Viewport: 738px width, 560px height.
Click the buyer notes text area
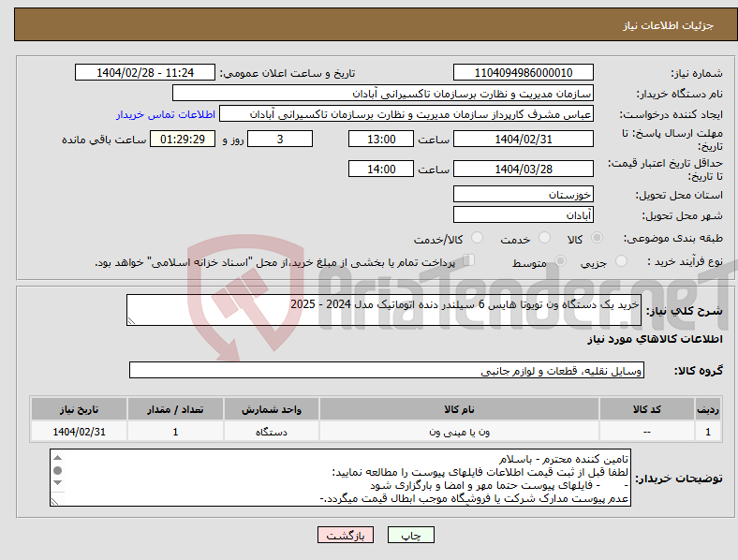tap(340, 478)
